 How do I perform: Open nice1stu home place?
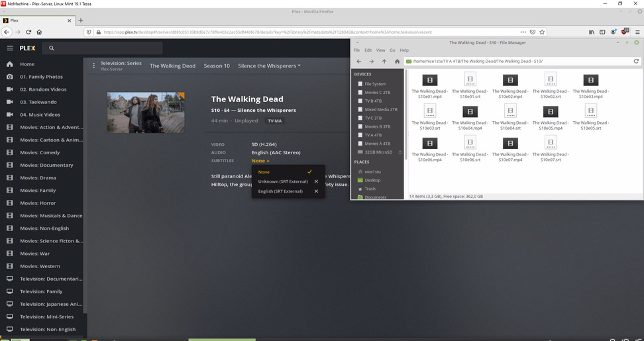click(x=372, y=171)
